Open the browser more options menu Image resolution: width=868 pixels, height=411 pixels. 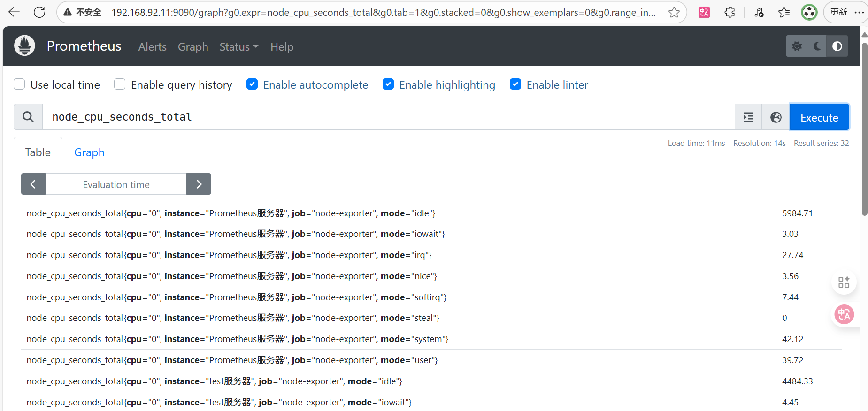[859, 12]
